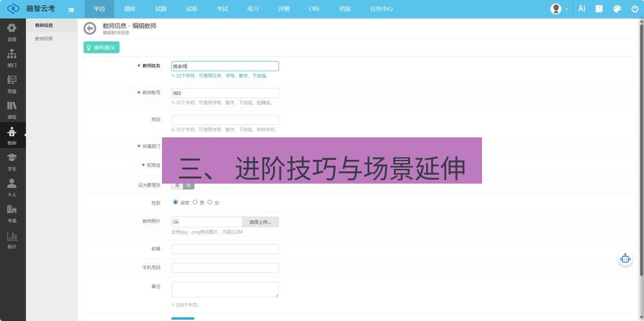Switch to 考试 top tab

pos(222,9)
